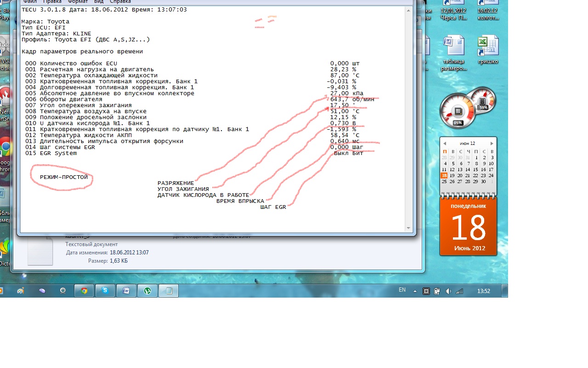Click Google Chrome icon in taskbar
This screenshot has height=368, width=588.
84,291
